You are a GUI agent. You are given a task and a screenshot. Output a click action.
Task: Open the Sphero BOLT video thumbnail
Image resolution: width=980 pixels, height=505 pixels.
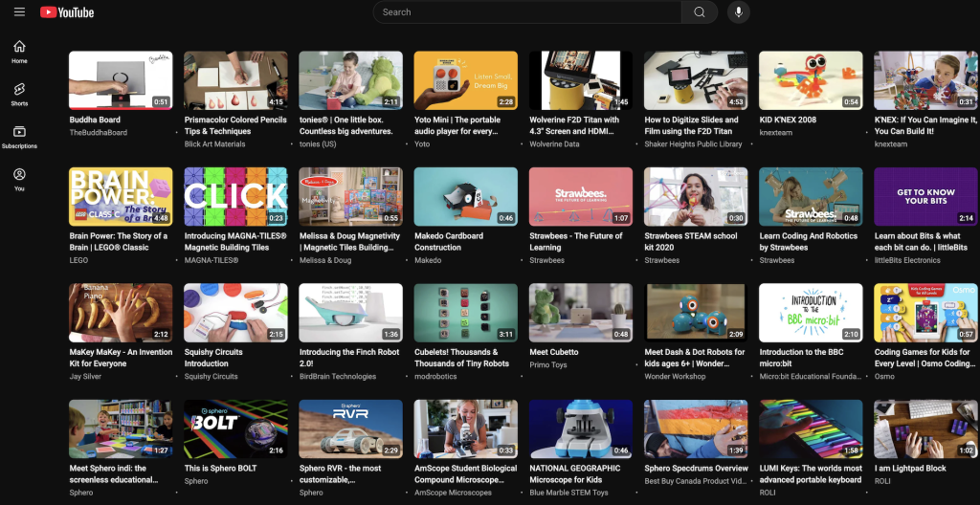coord(235,429)
